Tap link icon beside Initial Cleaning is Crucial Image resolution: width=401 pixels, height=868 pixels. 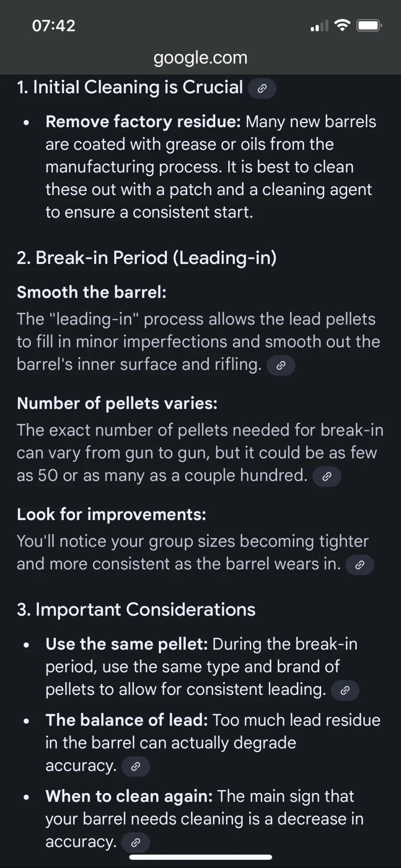[262, 89]
